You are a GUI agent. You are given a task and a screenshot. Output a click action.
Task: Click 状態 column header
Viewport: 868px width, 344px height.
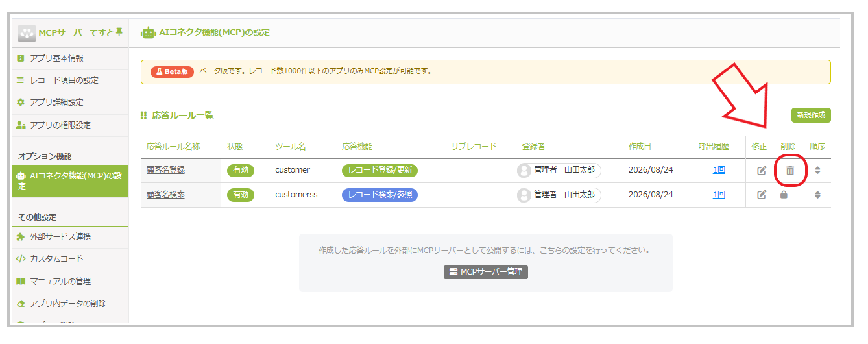pyautogui.click(x=235, y=147)
